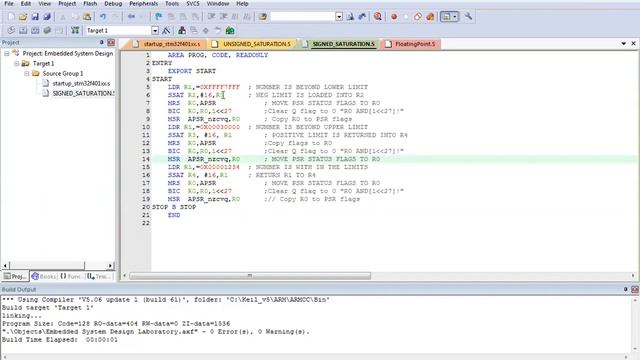The image size is (640, 360).
Task: Click the Paste icon
Action: pos(87,17)
